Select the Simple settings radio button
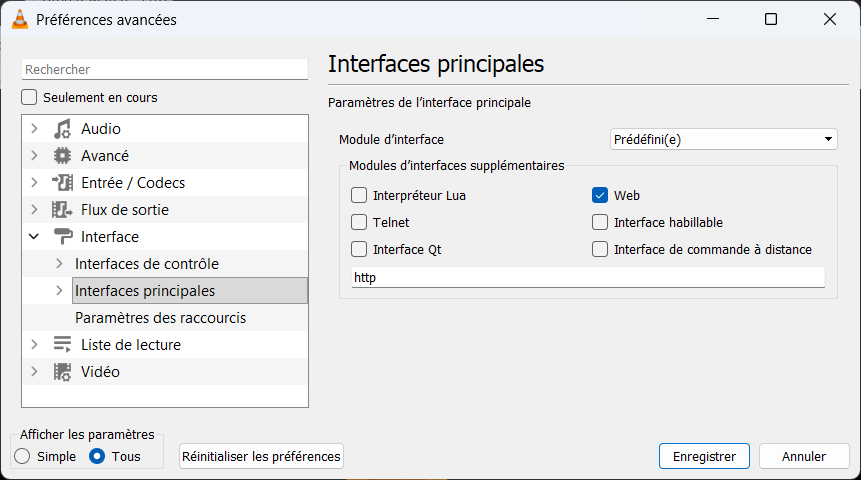 23,456
